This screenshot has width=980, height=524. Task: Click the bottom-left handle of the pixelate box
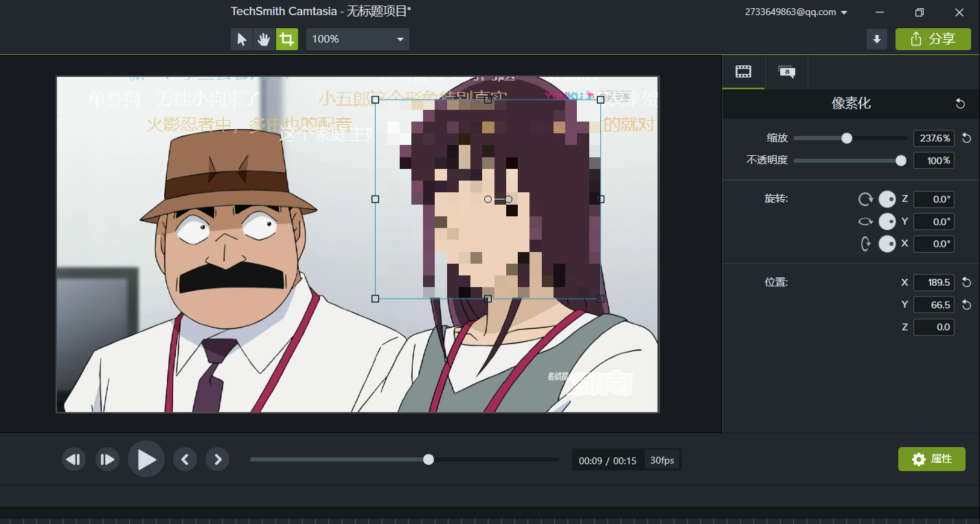pos(376,299)
